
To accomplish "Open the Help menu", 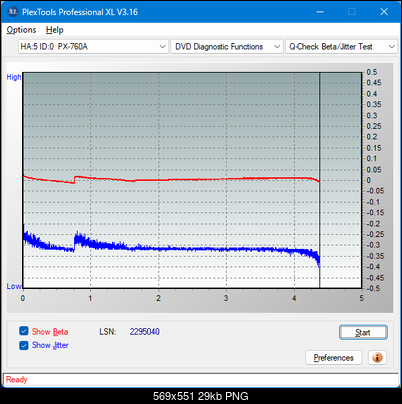I will pos(54,30).
